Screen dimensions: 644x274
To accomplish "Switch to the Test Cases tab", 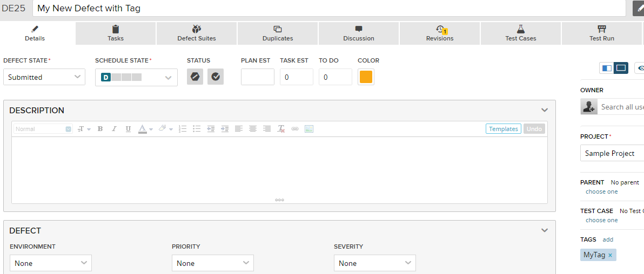I will (520, 33).
